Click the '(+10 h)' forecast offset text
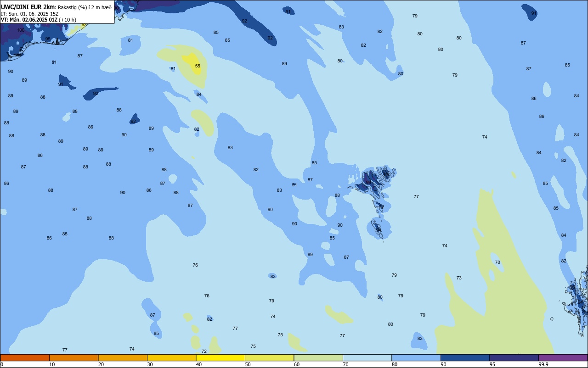Screen dimensions: 588x368 pyautogui.click(x=67, y=20)
